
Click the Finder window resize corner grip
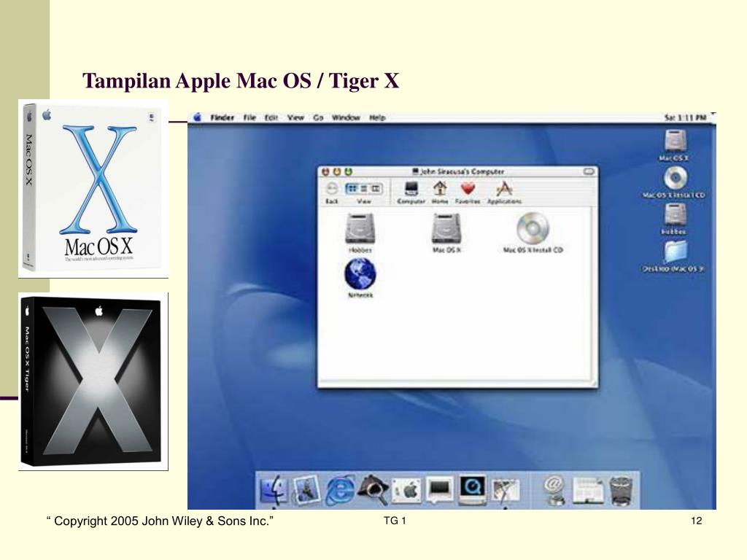594,384
